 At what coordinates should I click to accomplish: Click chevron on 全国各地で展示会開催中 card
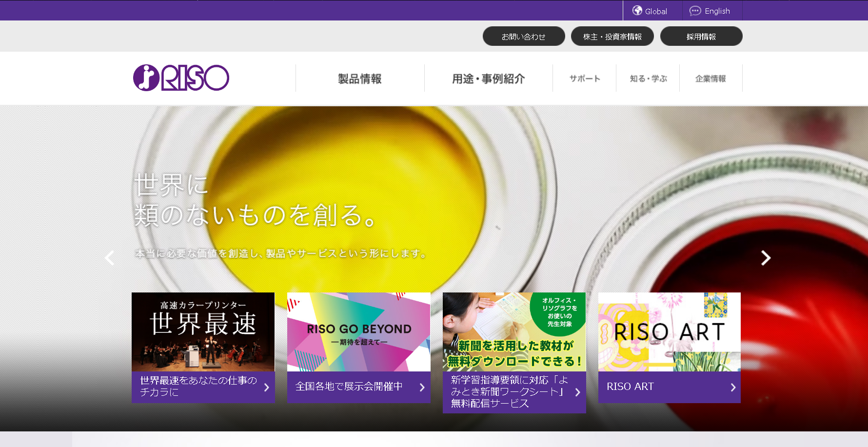point(422,387)
